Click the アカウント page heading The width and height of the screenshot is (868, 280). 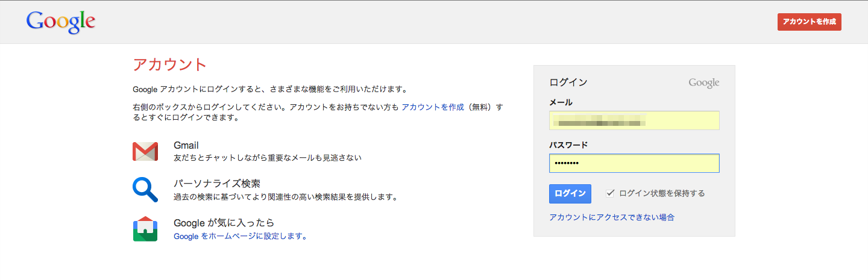169,64
